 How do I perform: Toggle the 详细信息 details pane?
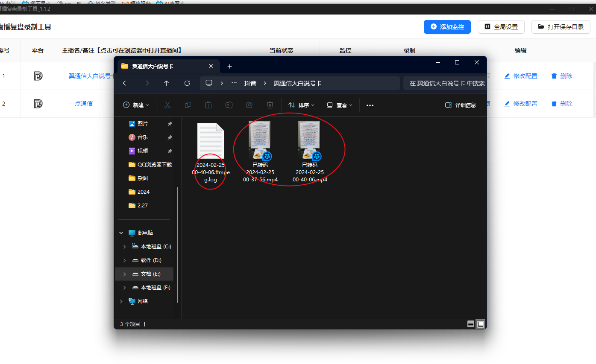coord(461,105)
